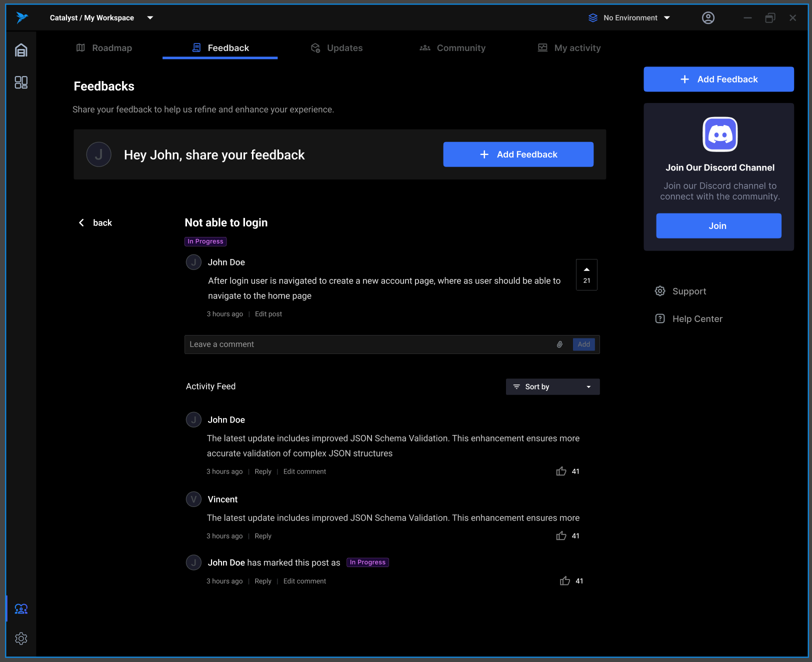Click Vincent's avatar circle
The width and height of the screenshot is (812, 662).
coord(193,499)
